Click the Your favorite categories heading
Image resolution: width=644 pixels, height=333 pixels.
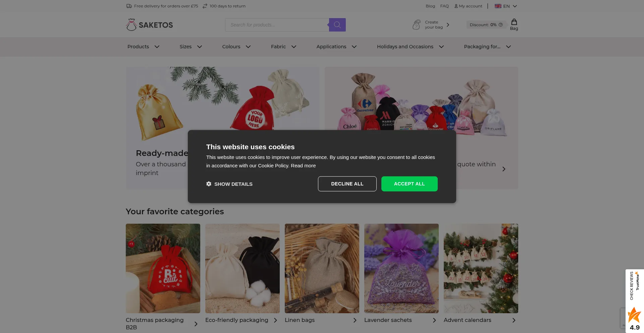pos(175,212)
